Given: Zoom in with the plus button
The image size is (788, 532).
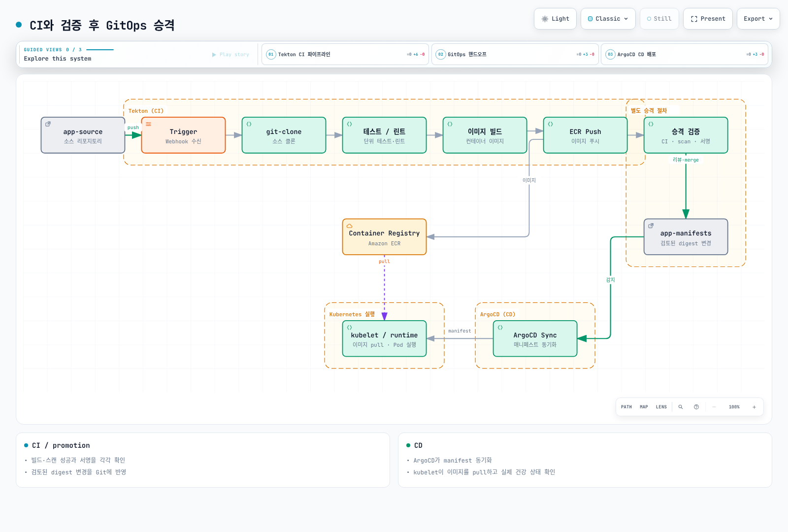Looking at the screenshot, I should click(754, 407).
